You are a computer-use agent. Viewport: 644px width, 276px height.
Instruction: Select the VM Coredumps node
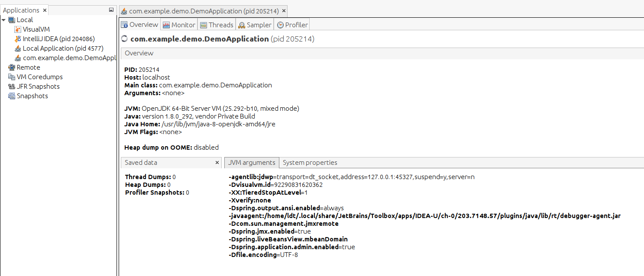click(x=40, y=77)
